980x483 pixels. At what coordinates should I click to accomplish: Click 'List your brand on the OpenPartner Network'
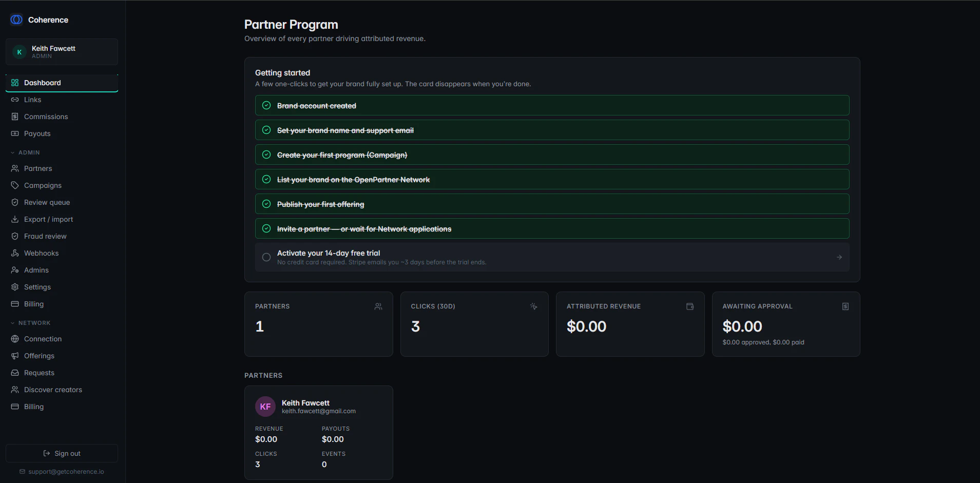tap(354, 180)
